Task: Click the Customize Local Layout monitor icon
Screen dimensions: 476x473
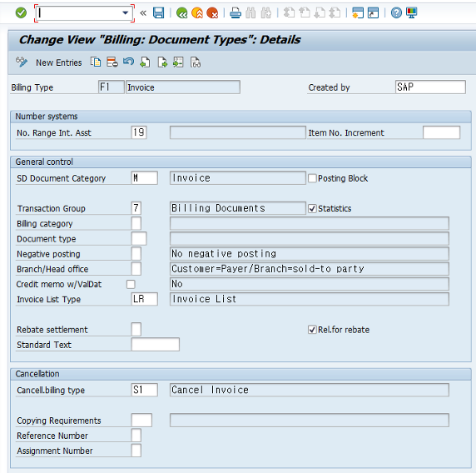Action: pos(412,13)
